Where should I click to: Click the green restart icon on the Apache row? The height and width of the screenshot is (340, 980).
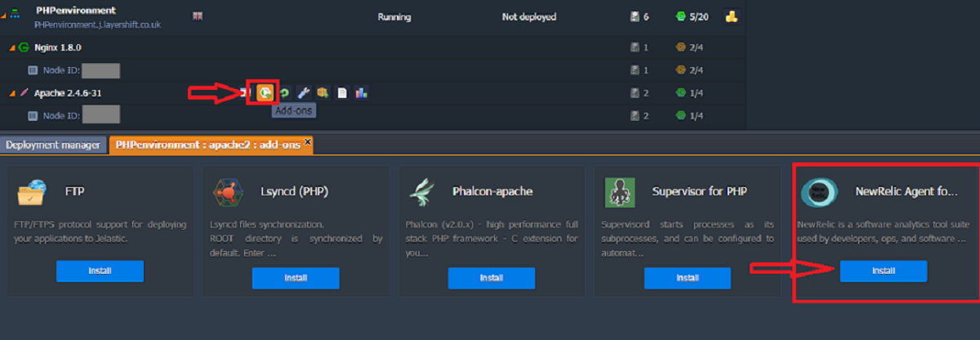[284, 93]
